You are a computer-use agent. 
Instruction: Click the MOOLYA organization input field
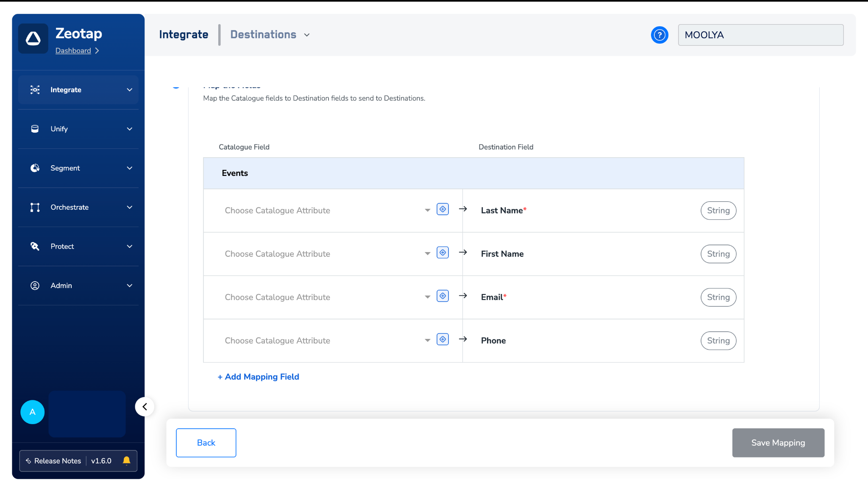(x=760, y=35)
